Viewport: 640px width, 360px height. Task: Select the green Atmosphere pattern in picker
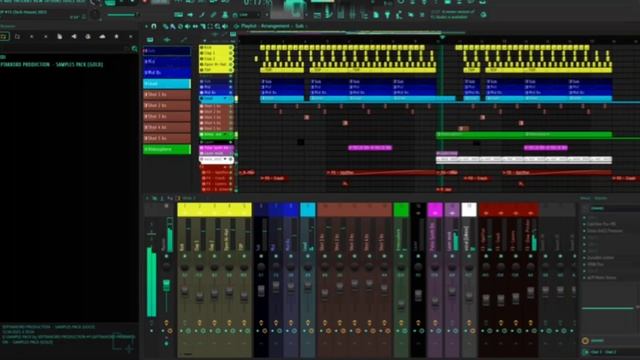pos(167,149)
